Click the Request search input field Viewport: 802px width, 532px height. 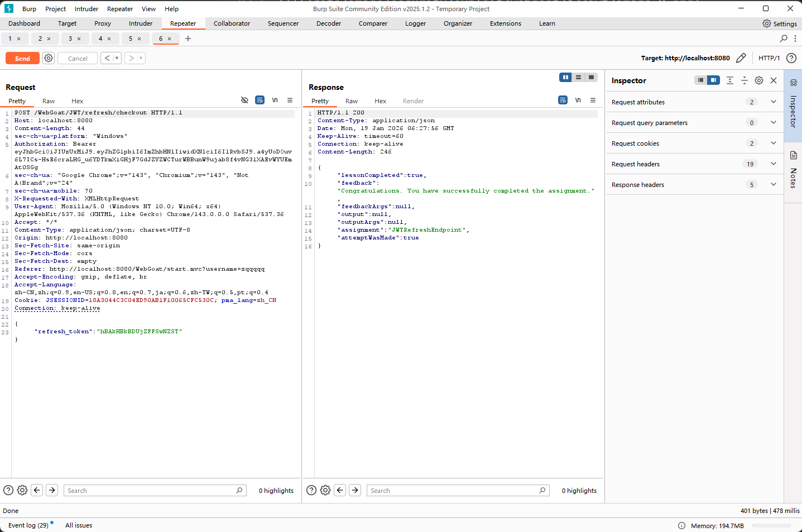tap(151, 491)
